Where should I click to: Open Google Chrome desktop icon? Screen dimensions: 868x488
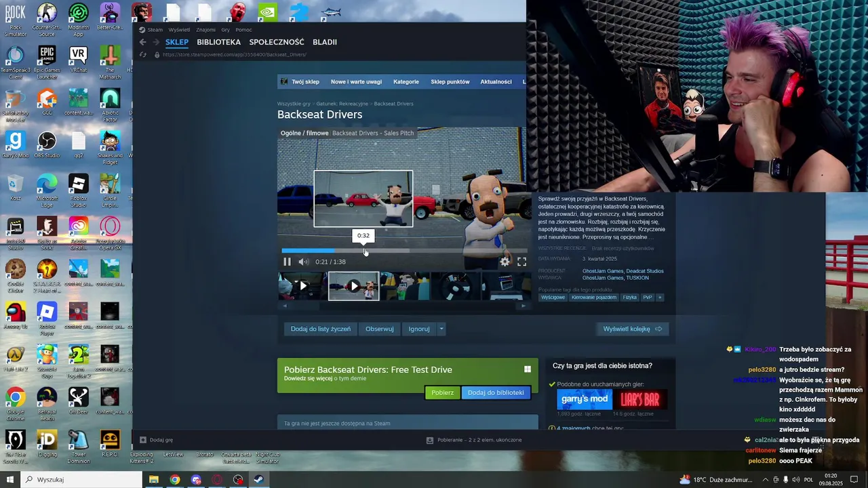15,403
